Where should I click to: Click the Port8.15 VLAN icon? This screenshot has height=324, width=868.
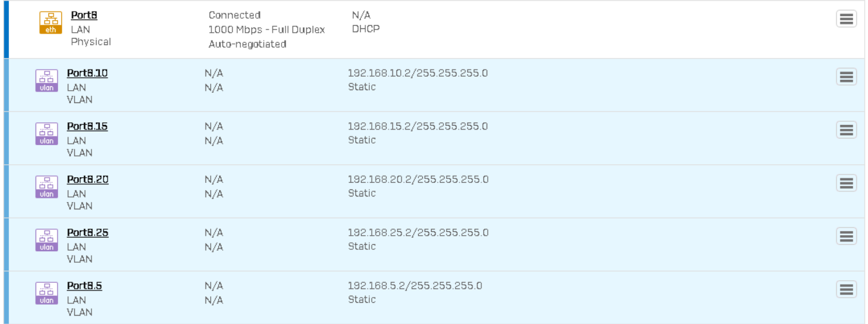pyautogui.click(x=46, y=134)
